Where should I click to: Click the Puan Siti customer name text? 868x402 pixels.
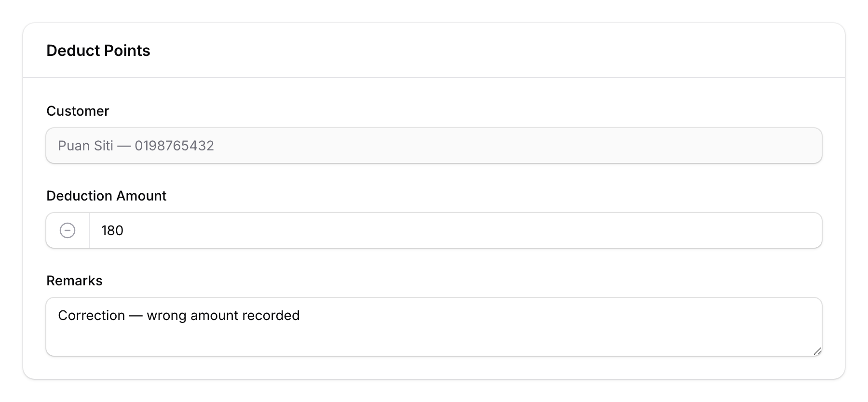(85, 145)
